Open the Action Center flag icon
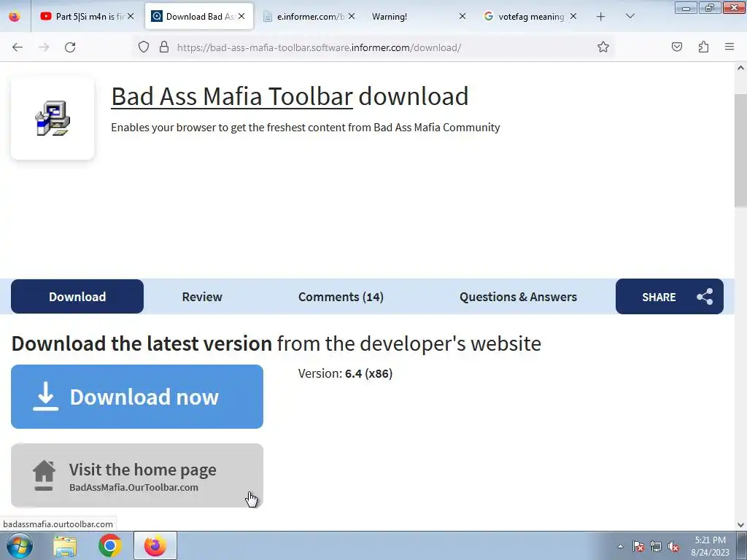Image resolution: width=747 pixels, height=560 pixels. coord(638,546)
